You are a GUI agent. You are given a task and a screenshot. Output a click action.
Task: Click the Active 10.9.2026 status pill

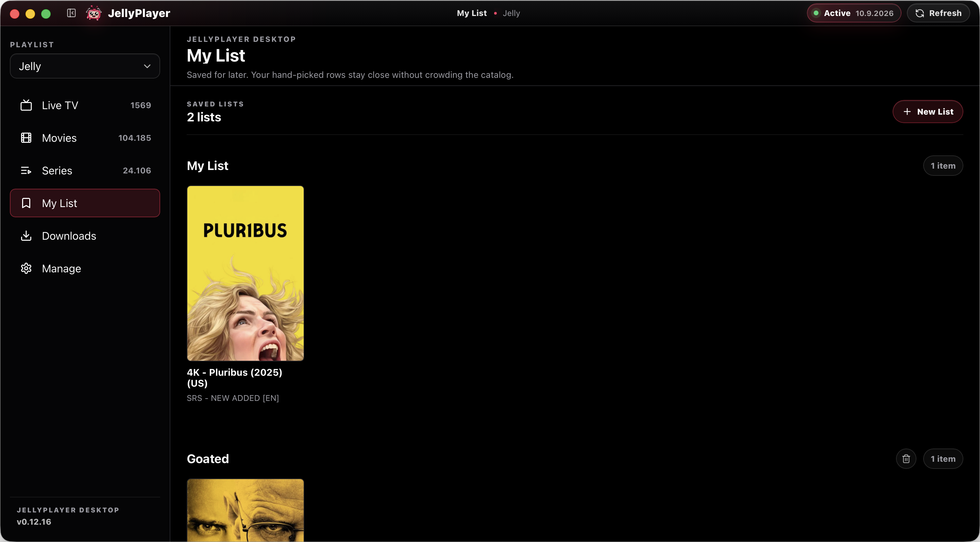pyautogui.click(x=854, y=13)
